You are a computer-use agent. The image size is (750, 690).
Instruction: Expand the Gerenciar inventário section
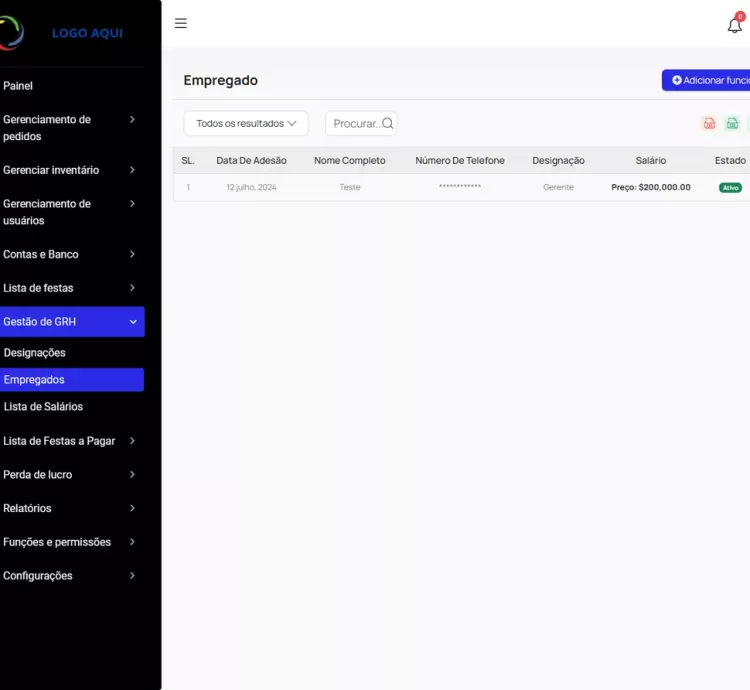[x=72, y=170]
